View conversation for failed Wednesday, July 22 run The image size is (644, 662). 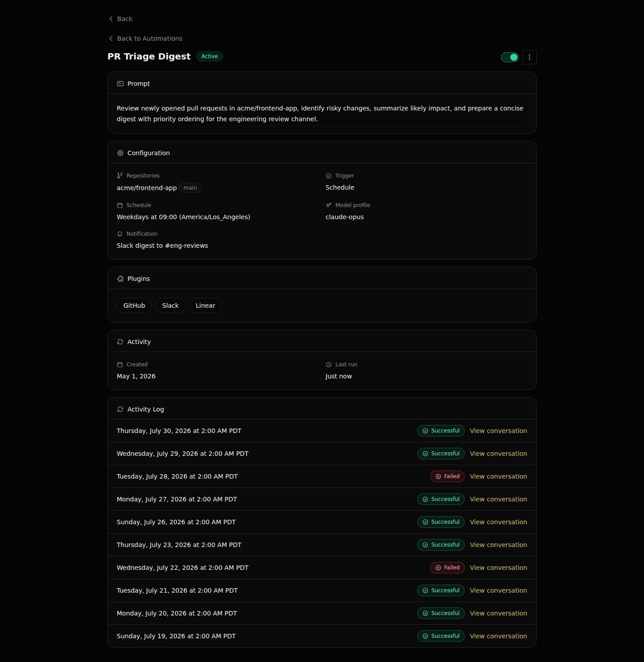point(498,568)
